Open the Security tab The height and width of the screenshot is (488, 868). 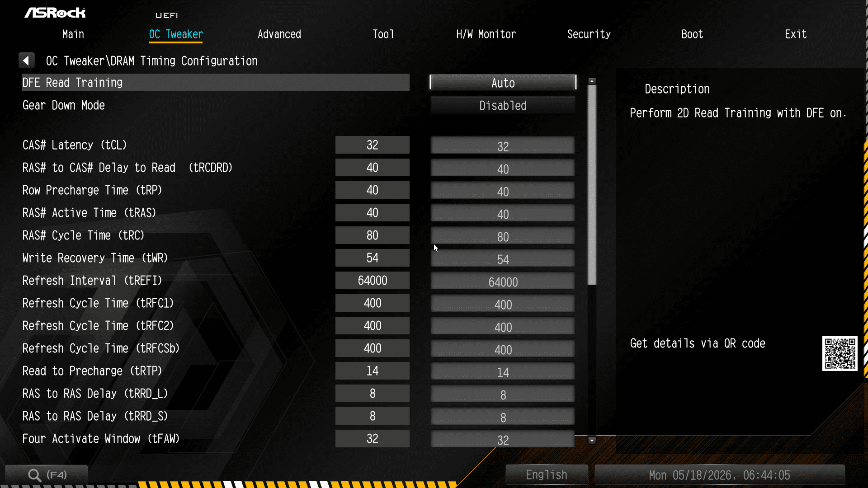[x=589, y=34]
